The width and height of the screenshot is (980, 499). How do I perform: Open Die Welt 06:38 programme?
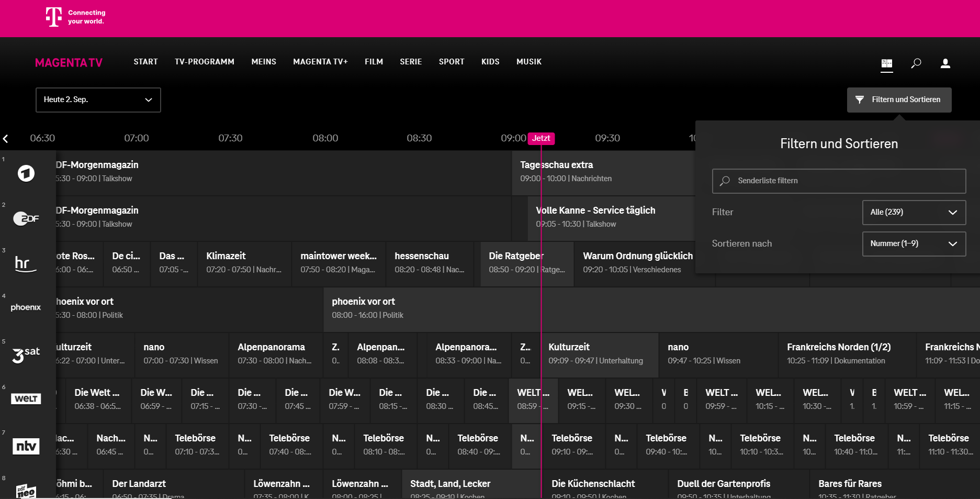(x=98, y=401)
